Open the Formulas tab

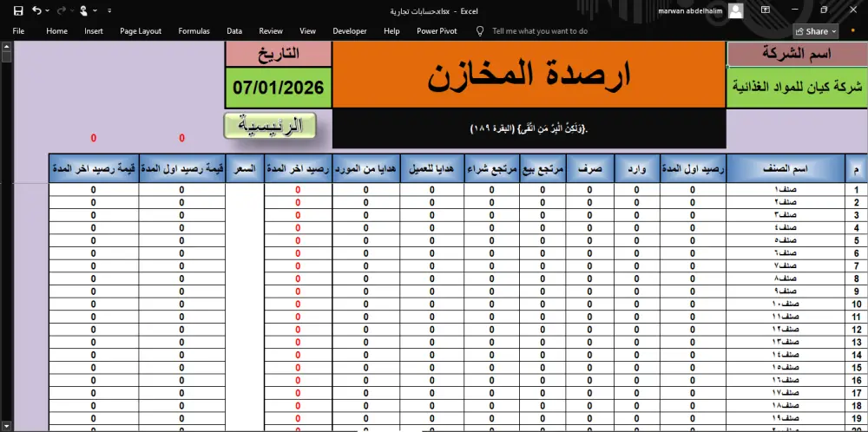click(x=194, y=31)
